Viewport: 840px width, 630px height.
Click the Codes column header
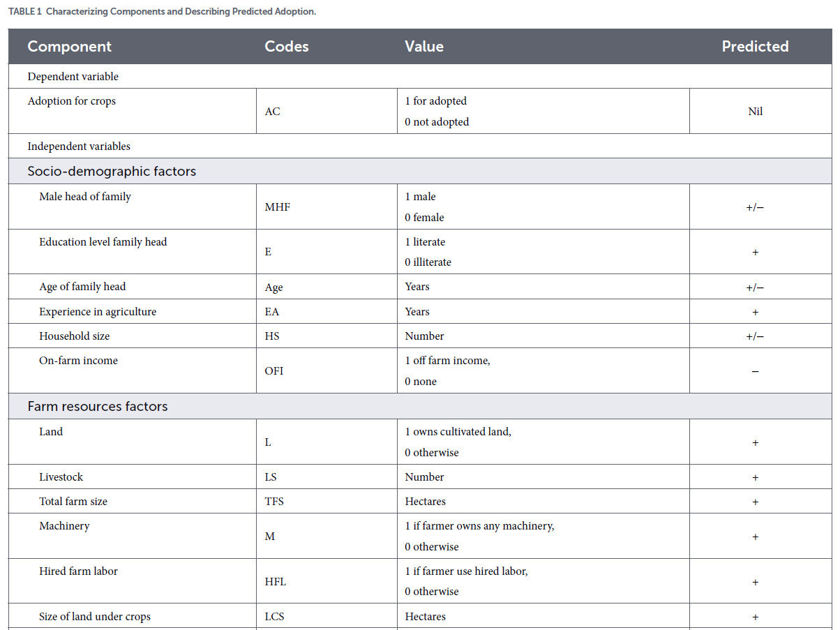(287, 47)
